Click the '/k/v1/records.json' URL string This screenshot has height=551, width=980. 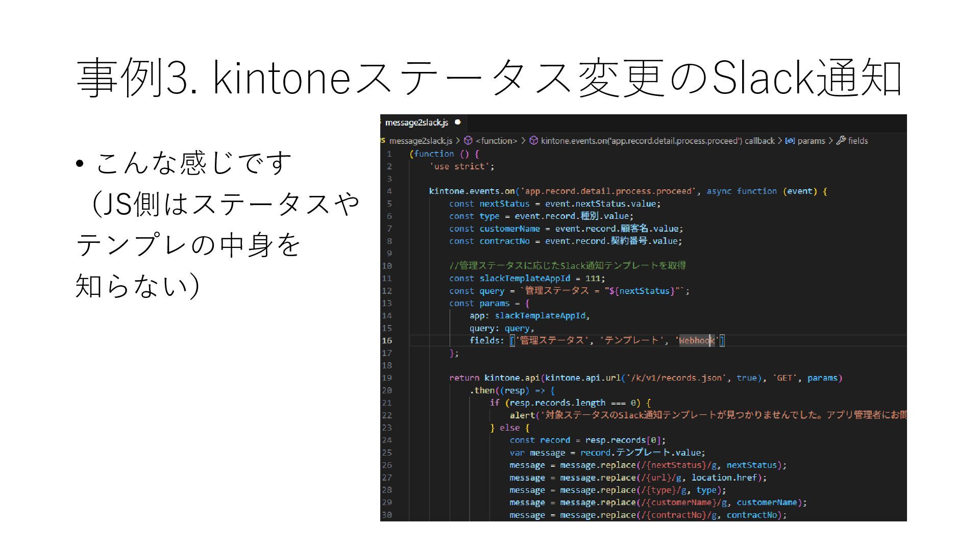pyautogui.click(x=676, y=378)
